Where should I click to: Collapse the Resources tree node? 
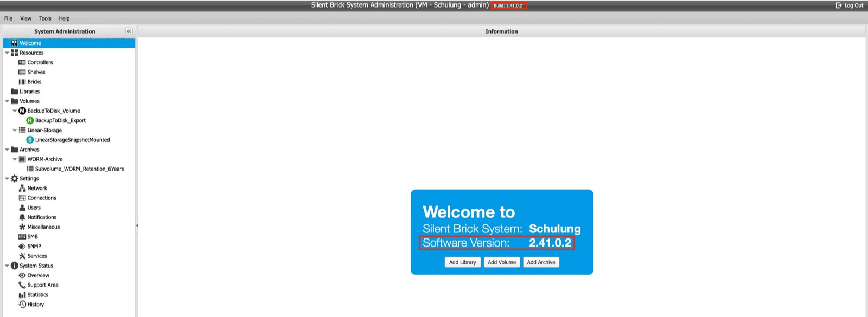pyautogui.click(x=7, y=53)
